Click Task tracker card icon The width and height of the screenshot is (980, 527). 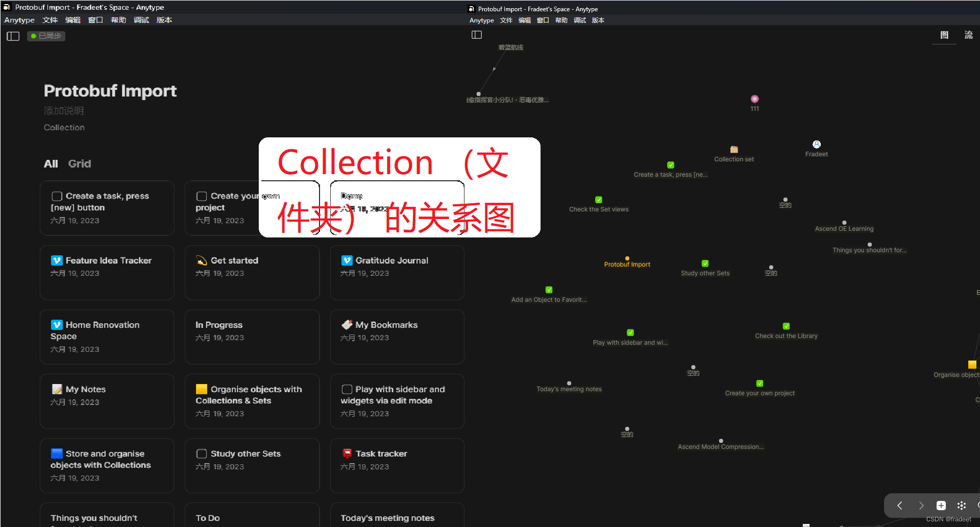tap(347, 453)
